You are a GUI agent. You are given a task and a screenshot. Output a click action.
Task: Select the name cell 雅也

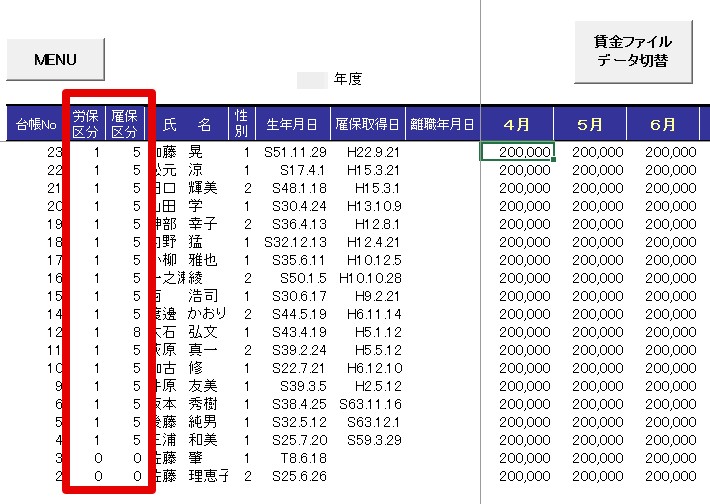(x=203, y=260)
